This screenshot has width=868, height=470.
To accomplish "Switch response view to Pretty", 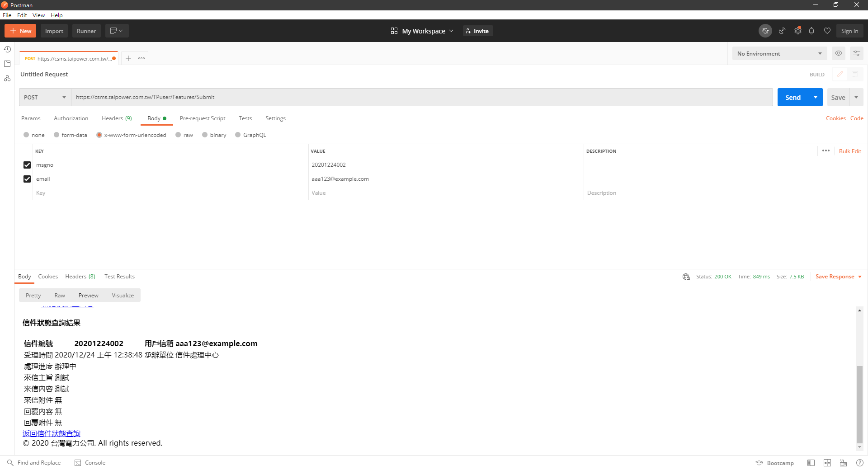I will (x=33, y=296).
